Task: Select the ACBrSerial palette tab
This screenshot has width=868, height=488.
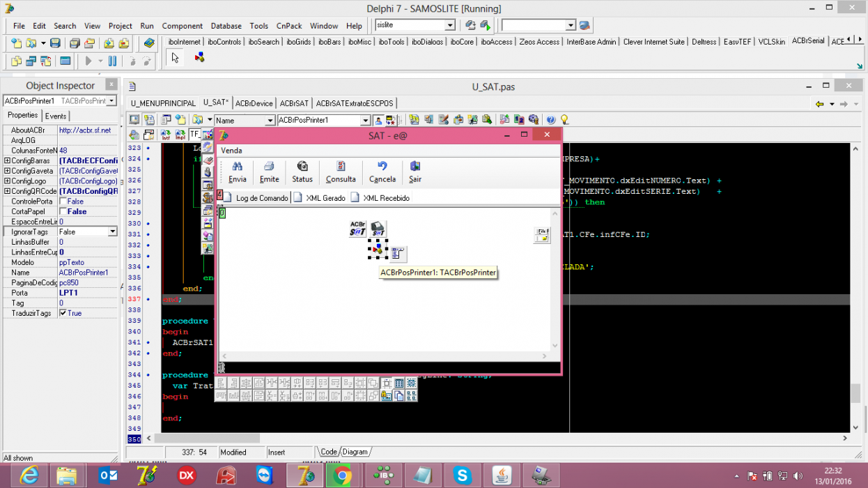Action: [x=808, y=41]
